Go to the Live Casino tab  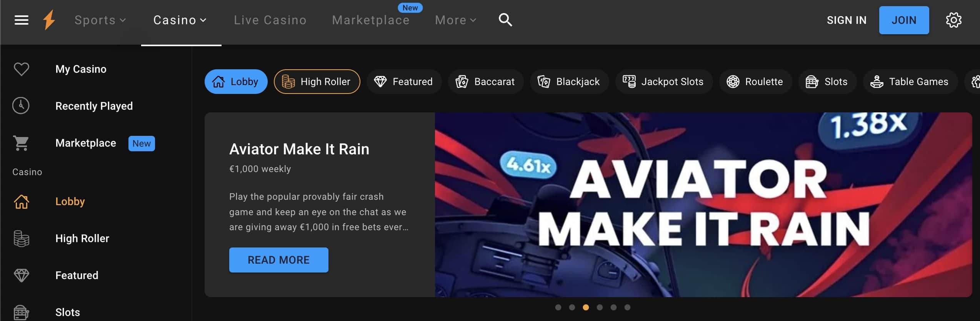[270, 20]
